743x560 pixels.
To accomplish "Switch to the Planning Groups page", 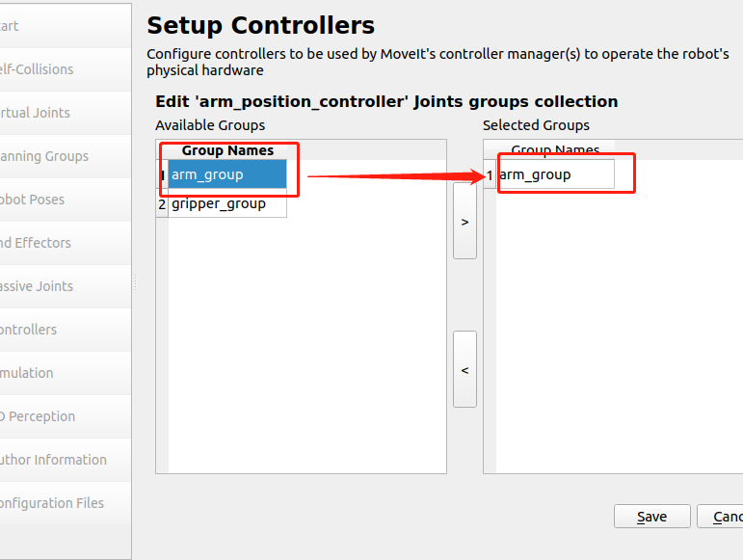I will tap(58, 156).
